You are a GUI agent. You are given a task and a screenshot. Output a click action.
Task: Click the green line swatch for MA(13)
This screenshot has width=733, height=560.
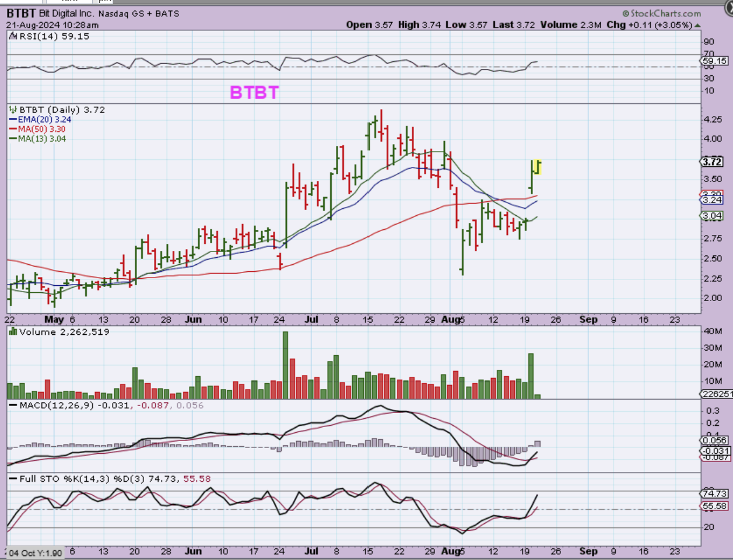[x=13, y=139]
